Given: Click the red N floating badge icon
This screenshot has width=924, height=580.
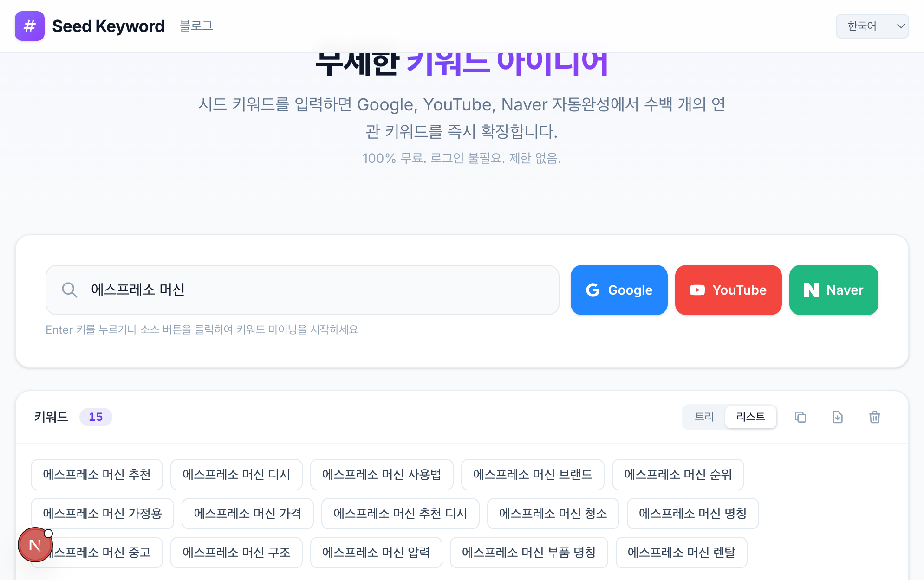Looking at the screenshot, I should click(35, 545).
